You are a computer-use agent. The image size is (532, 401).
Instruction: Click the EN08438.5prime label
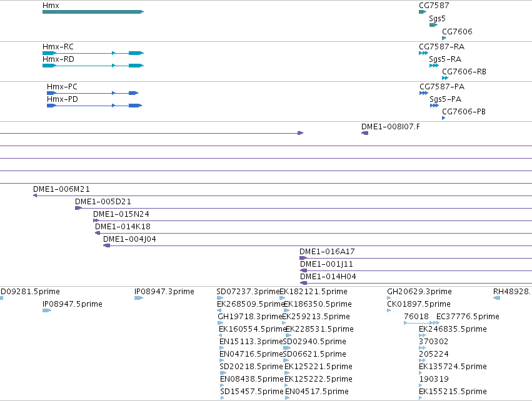pos(252,379)
